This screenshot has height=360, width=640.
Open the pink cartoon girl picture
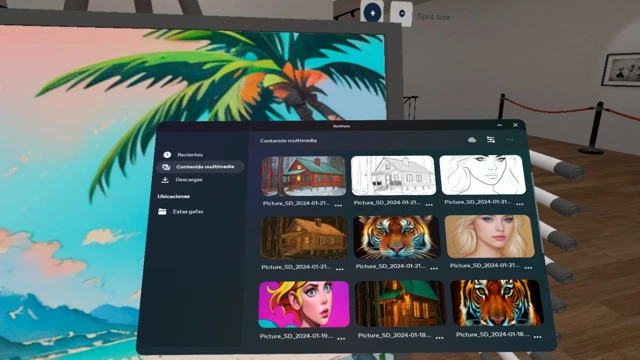tap(304, 304)
